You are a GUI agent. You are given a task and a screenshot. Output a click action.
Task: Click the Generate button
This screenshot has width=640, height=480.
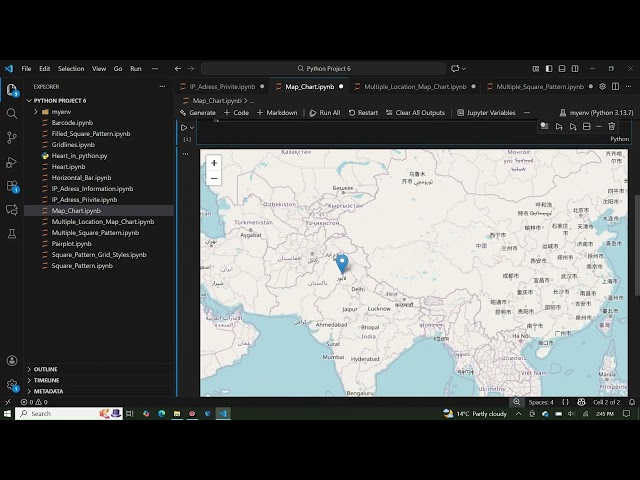tap(198, 113)
